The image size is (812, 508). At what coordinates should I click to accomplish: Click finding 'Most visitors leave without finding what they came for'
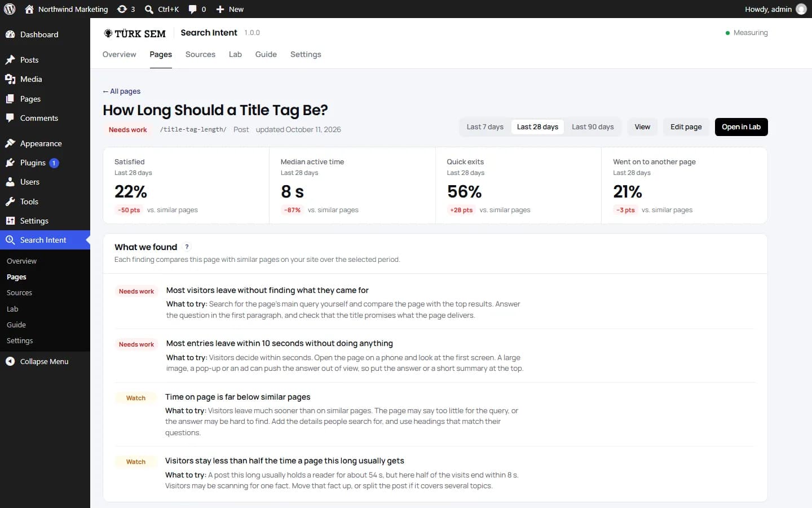[x=267, y=290]
